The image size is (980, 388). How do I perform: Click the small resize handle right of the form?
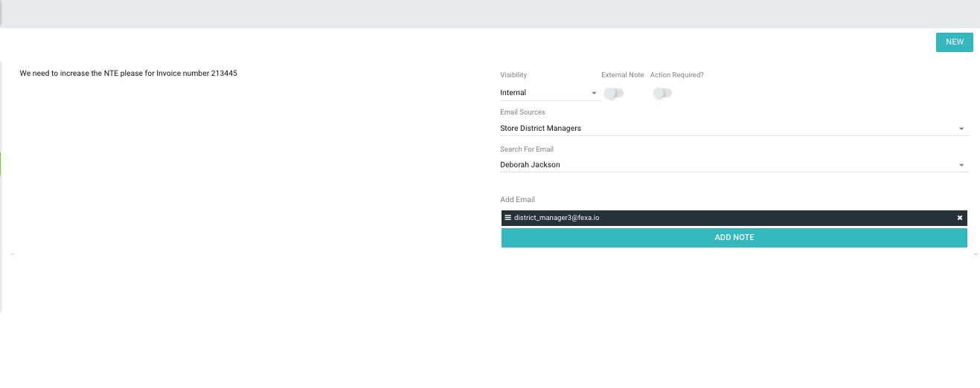pos(976,255)
